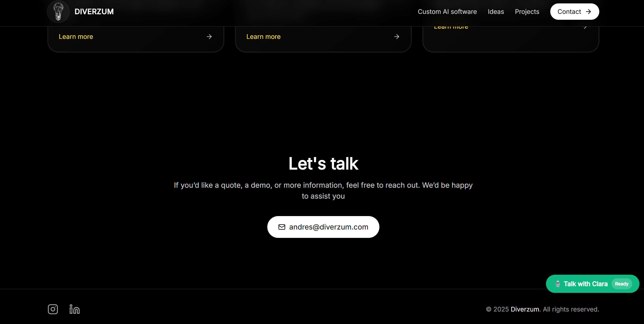Screen dimensions: 644x324
Task: Open the Custom AI software menu item
Action: [x=447, y=12]
